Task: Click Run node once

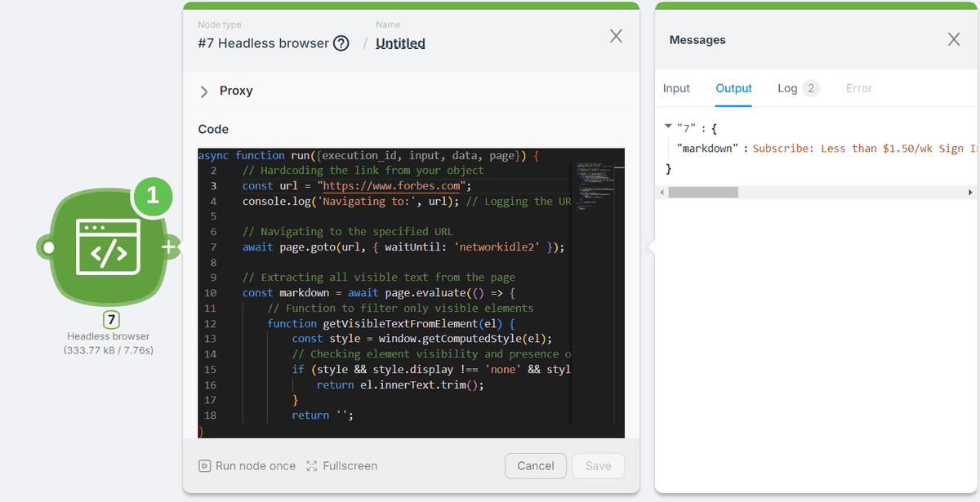Action: [x=247, y=465]
